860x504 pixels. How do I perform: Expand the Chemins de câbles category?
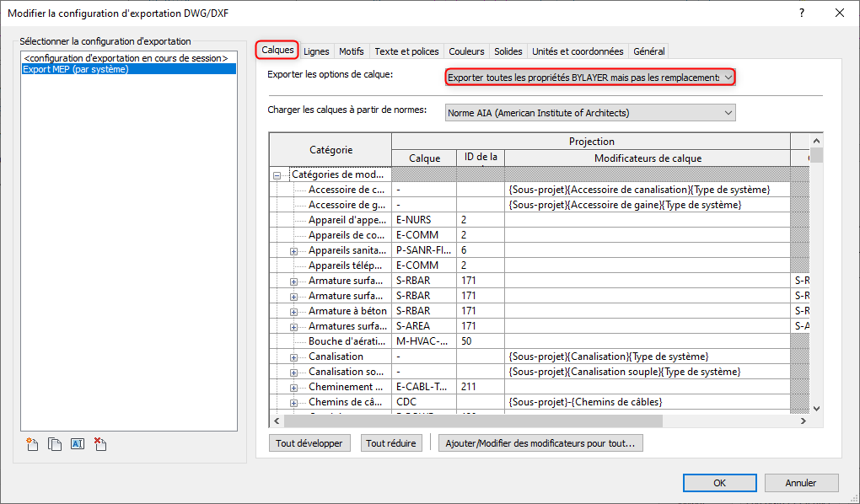coord(293,402)
